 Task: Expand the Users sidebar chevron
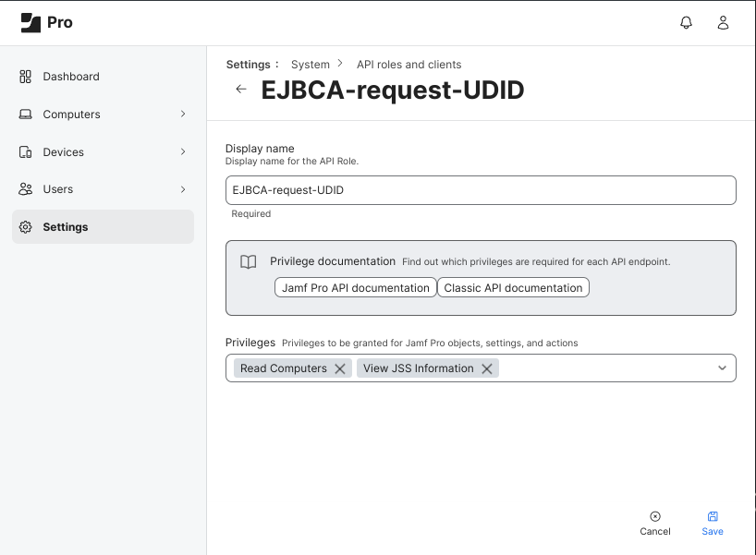tap(183, 189)
